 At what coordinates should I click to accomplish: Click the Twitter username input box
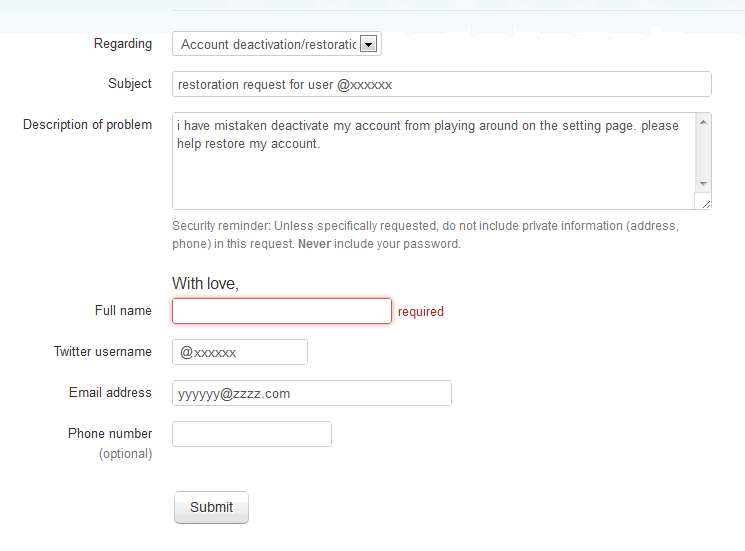coord(240,352)
